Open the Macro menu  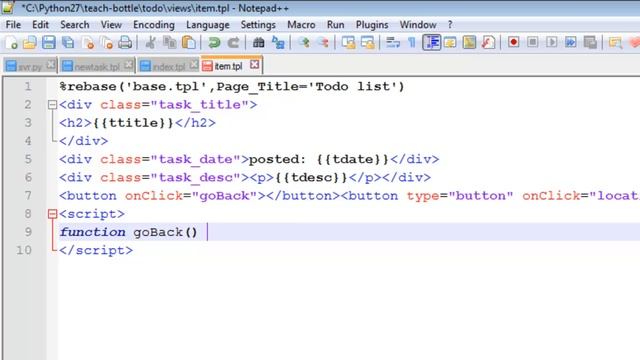pos(301,25)
